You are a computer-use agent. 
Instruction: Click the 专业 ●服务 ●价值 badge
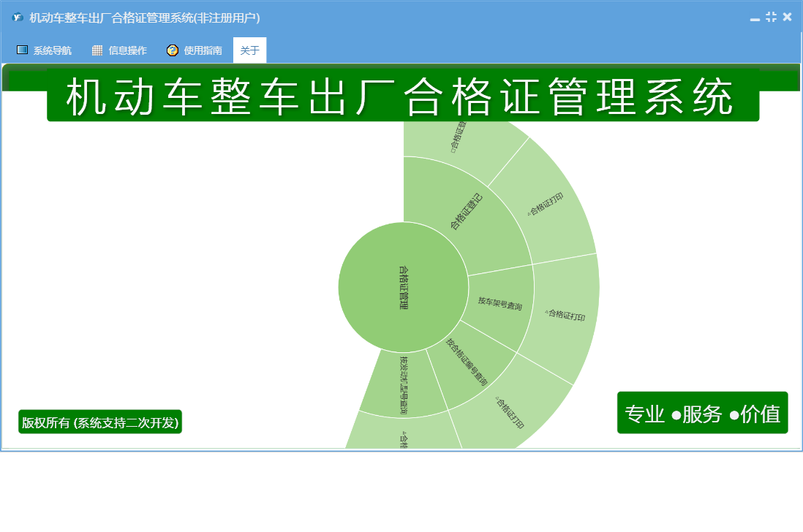point(702,414)
